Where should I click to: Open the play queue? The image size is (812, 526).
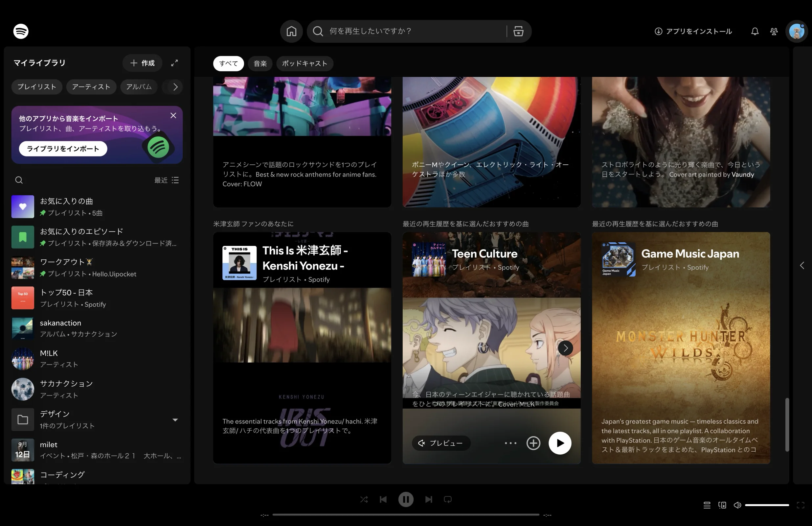pyautogui.click(x=707, y=505)
